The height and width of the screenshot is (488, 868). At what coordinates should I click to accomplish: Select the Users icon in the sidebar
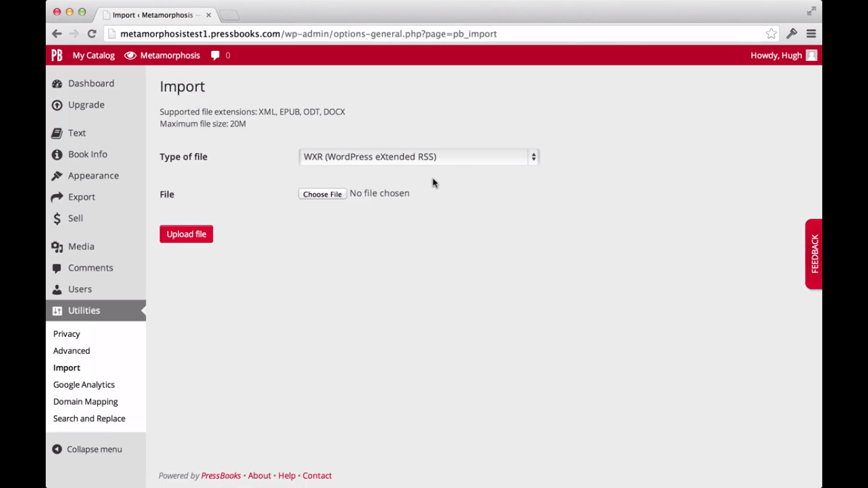pos(57,289)
